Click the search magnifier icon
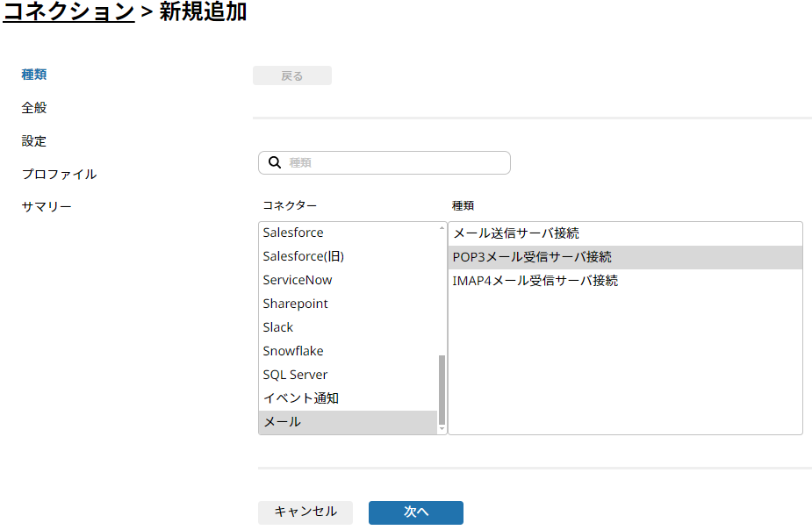The image size is (812, 530). (x=275, y=162)
